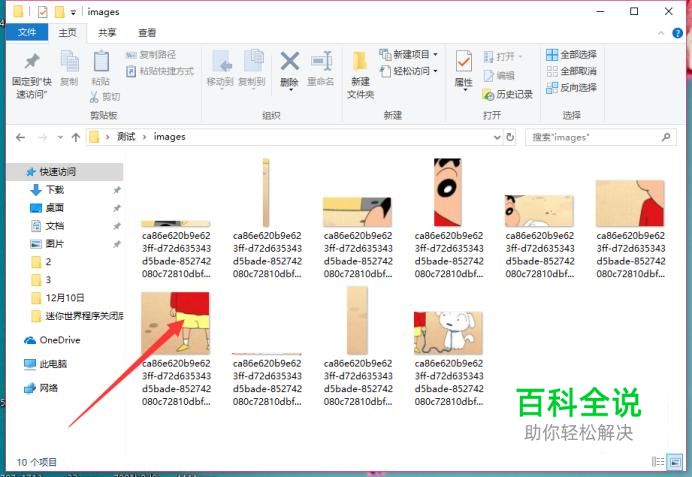The width and height of the screenshot is (692, 477).
Task: Click the search magnifier icon
Action: point(666,137)
